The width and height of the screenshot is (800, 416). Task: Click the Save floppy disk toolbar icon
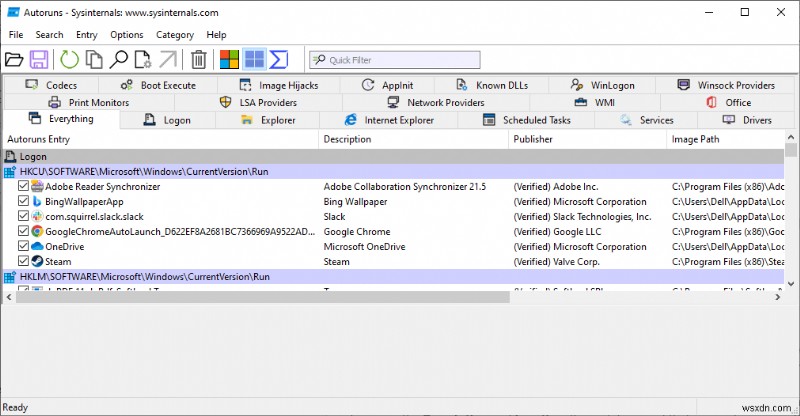coord(39,60)
